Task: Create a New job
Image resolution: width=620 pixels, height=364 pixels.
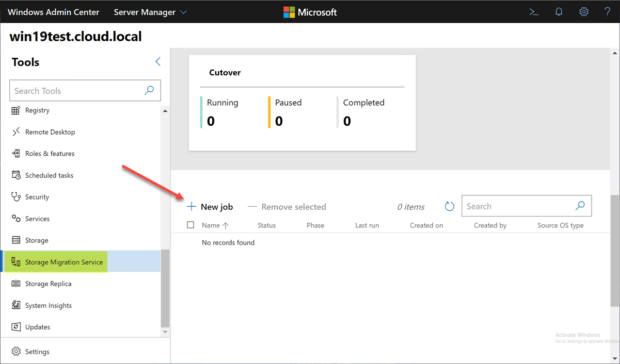Action: tap(210, 207)
